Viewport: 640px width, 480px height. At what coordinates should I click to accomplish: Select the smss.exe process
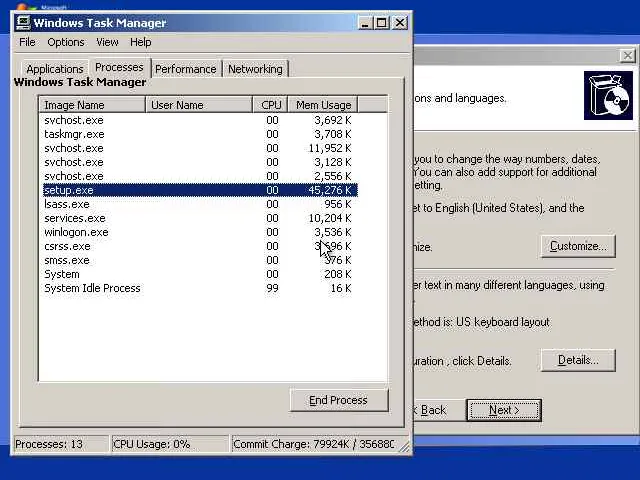pos(200,260)
